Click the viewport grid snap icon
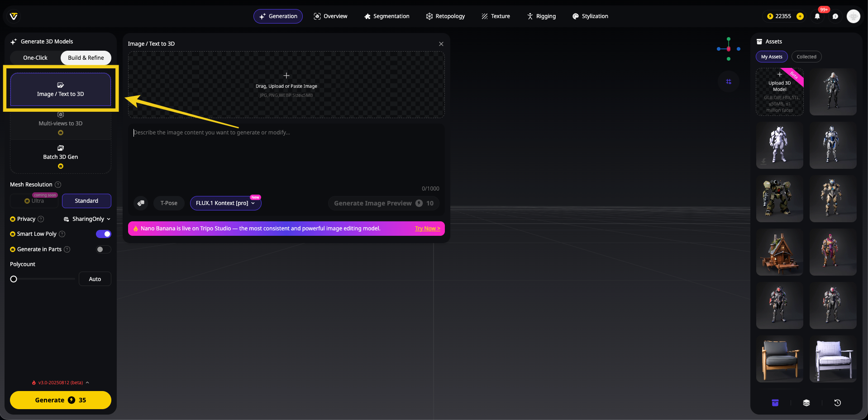This screenshot has width=868, height=420. point(728,82)
